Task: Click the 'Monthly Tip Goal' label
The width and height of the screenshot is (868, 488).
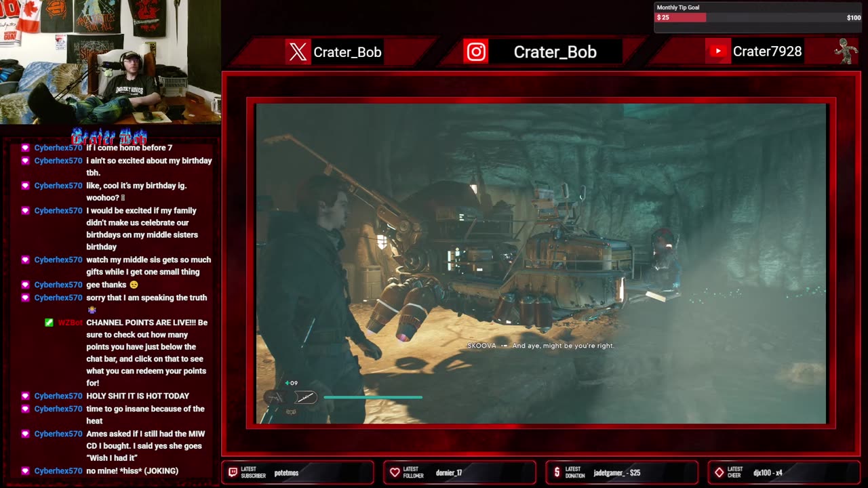Action: (x=678, y=7)
